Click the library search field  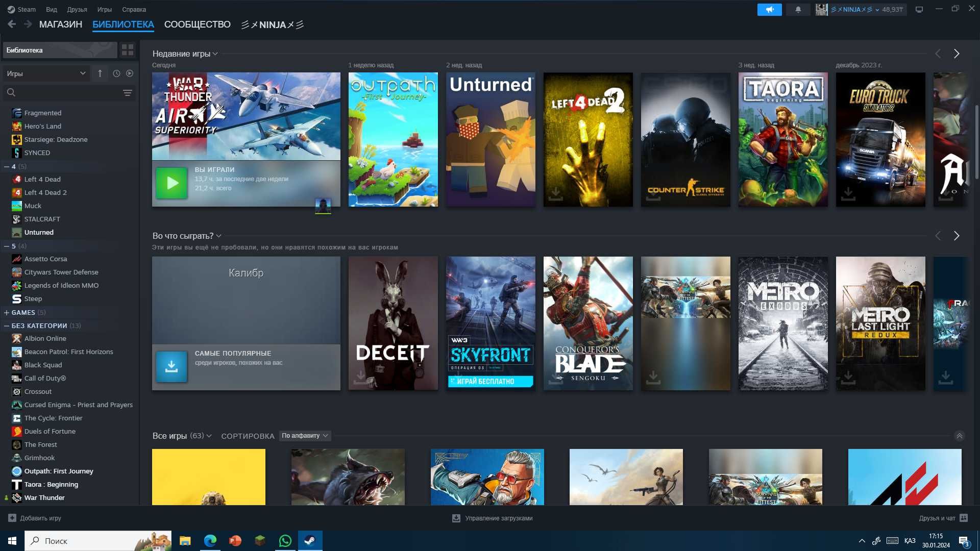(x=69, y=93)
